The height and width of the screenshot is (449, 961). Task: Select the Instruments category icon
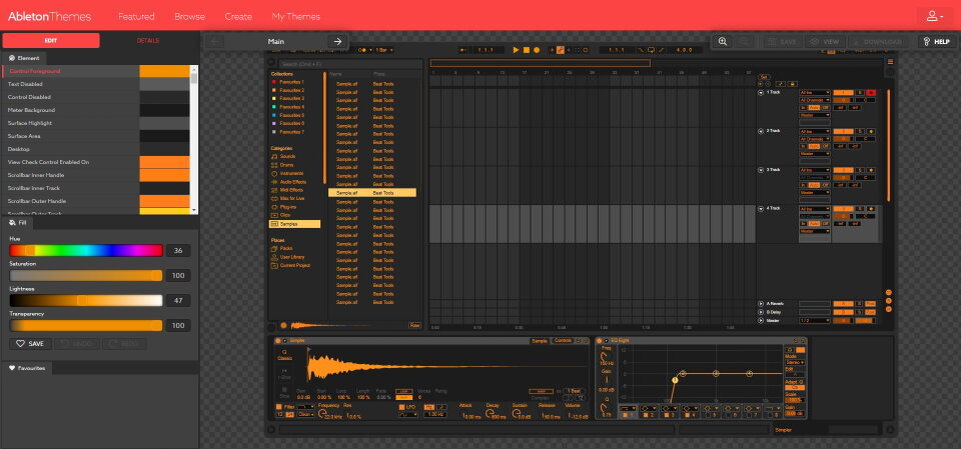[x=275, y=173]
